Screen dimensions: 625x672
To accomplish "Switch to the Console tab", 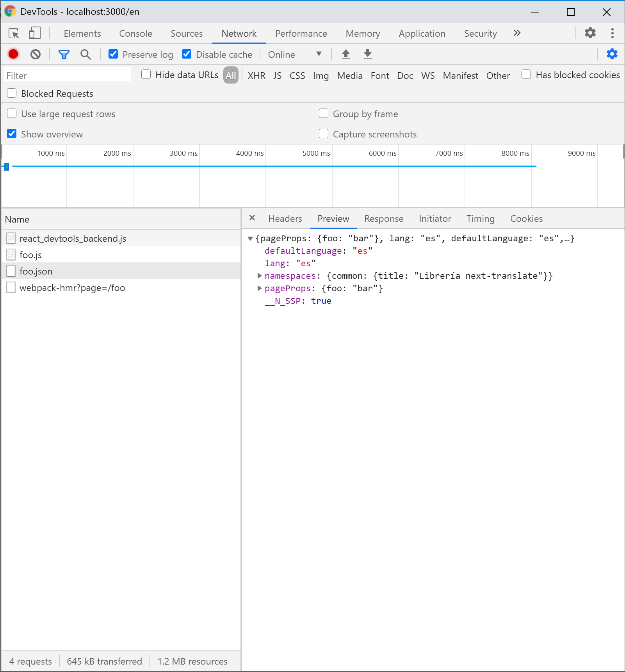I will pyautogui.click(x=135, y=34).
